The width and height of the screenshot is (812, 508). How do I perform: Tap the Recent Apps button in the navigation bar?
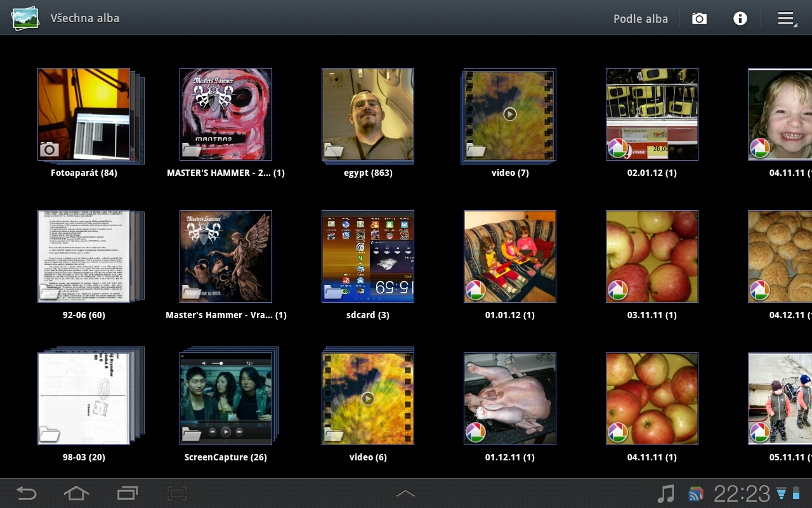[128, 493]
